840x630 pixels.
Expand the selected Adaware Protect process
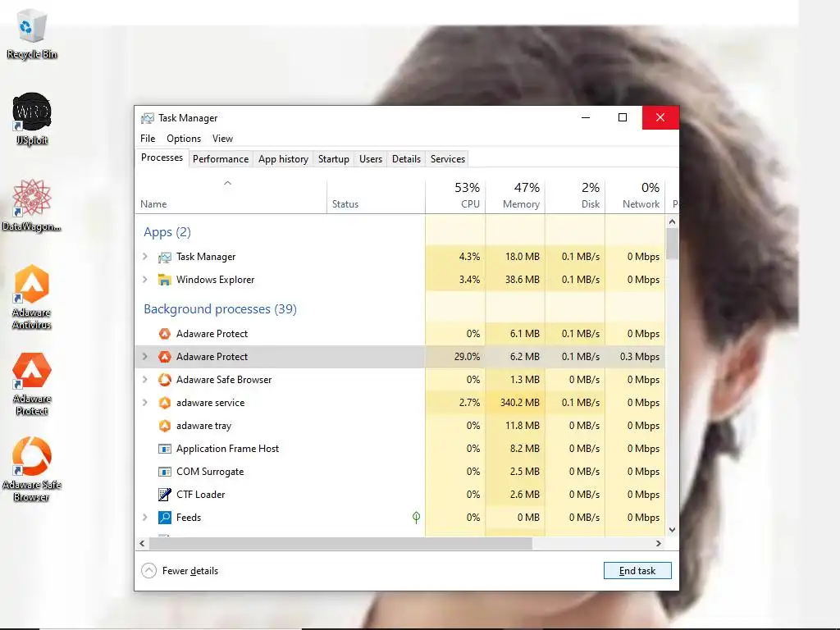point(145,357)
